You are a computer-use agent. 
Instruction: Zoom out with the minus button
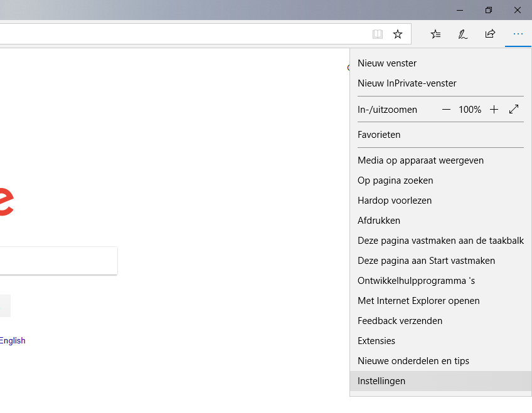point(446,110)
